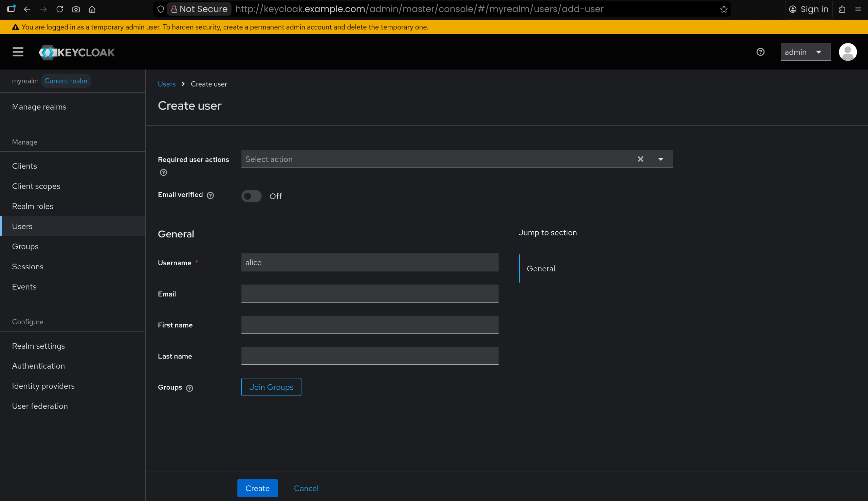This screenshot has height=501, width=868.
Task: Click into the Email input field
Action: pyautogui.click(x=369, y=293)
